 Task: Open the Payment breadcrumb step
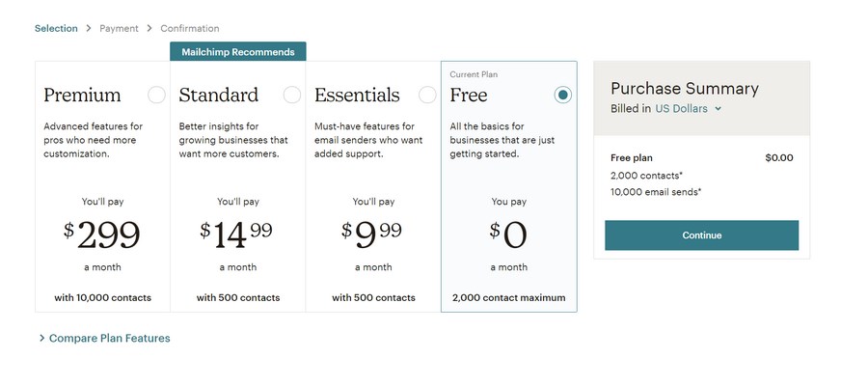click(119, 29)
